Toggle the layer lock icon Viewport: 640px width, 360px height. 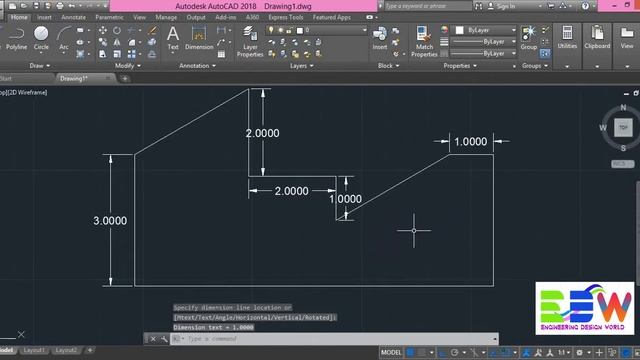tap(289, 30)
